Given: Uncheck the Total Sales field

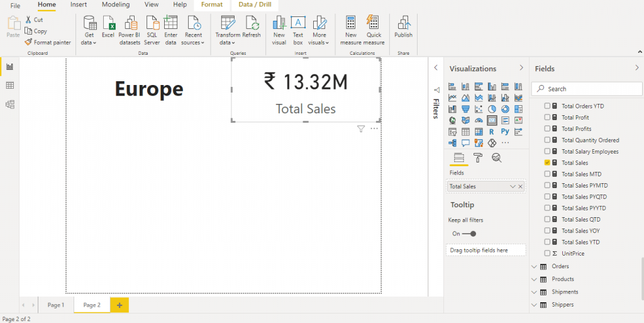Looking at the screenshot, I should click(547, 162).
